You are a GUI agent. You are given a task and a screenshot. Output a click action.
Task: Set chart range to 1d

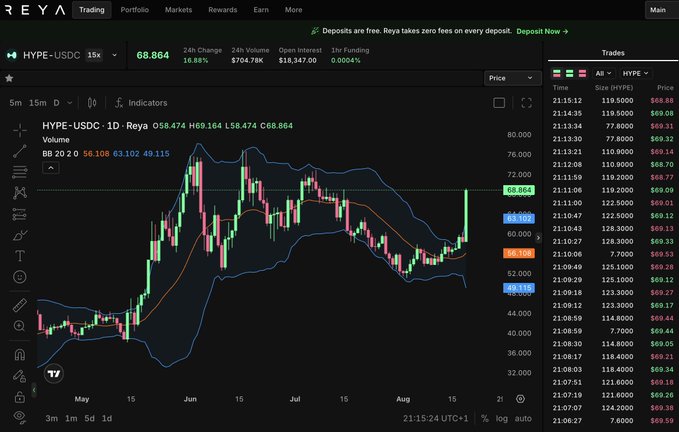coord(107,418)
